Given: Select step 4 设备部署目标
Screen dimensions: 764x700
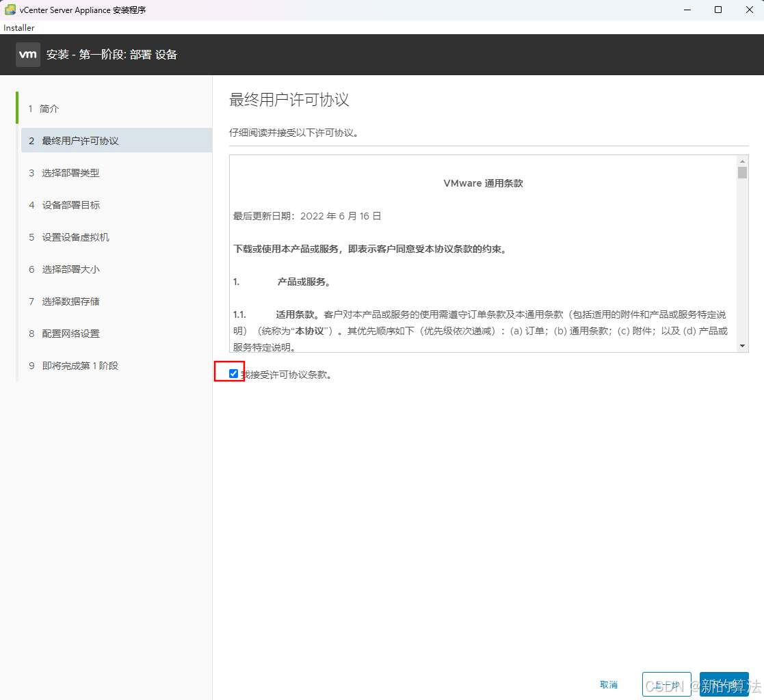Looking at the screenshot, I should pos(64,205).
